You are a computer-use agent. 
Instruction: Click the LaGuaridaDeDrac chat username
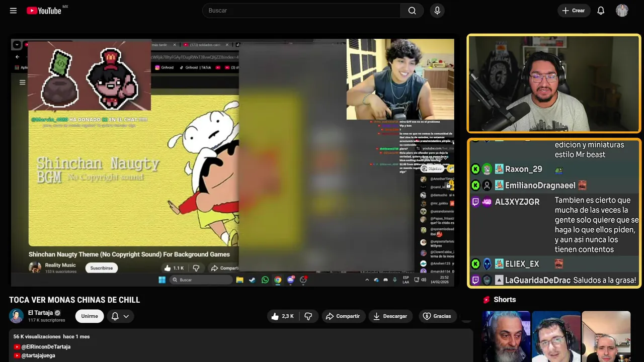pos(538,280)
